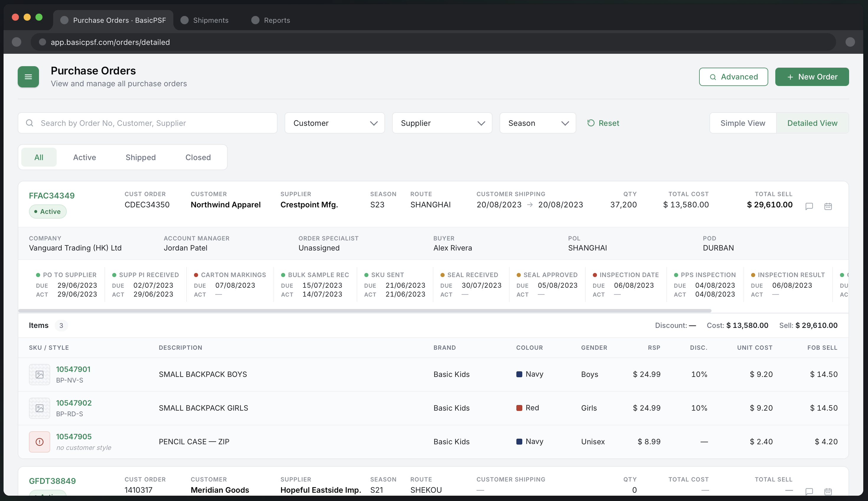Image resolution: width=868 pixels, height=501 pixels.
Task: Click the INSPECTION RESULT milestone
Action: 788,284
